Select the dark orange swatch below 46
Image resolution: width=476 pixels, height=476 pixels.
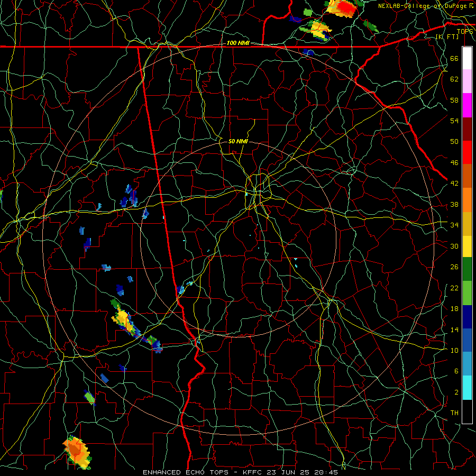click(467, 176)
